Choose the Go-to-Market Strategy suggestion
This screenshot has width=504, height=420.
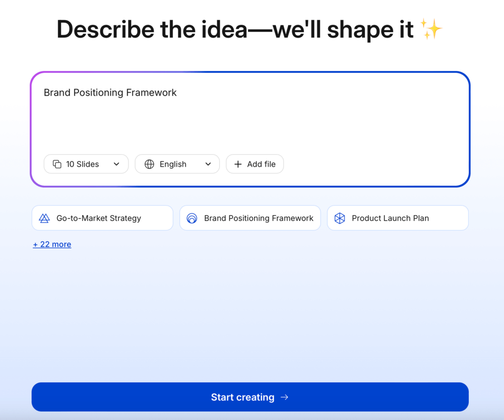pos(102,218)
